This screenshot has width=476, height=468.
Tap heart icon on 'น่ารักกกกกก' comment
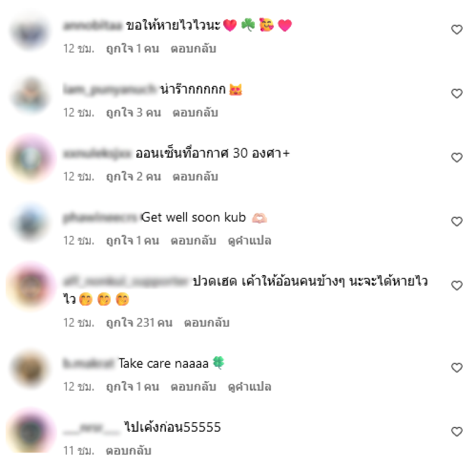pos(456,93)
